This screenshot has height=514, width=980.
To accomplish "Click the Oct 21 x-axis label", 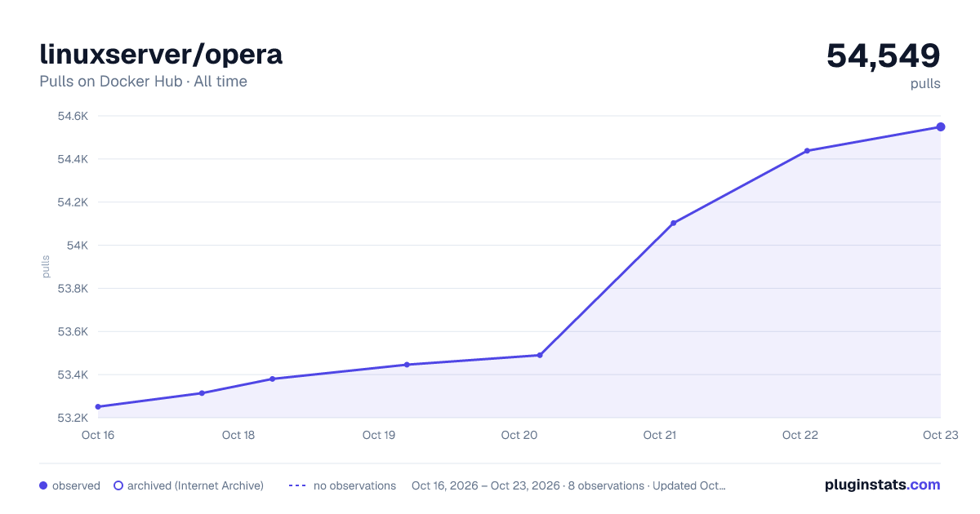I will pos(660,435).
